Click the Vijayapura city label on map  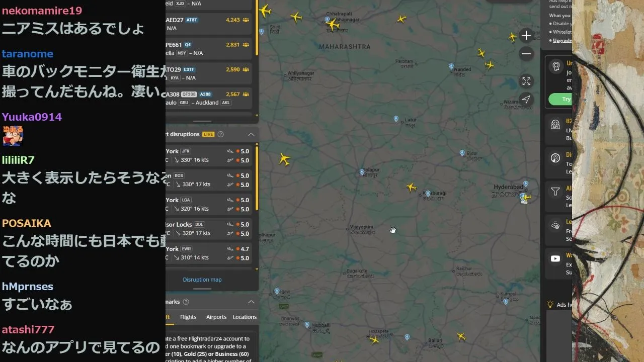point(361,227)
